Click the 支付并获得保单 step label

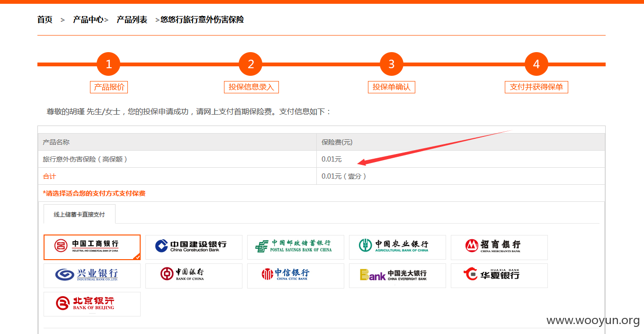[537, 87]
